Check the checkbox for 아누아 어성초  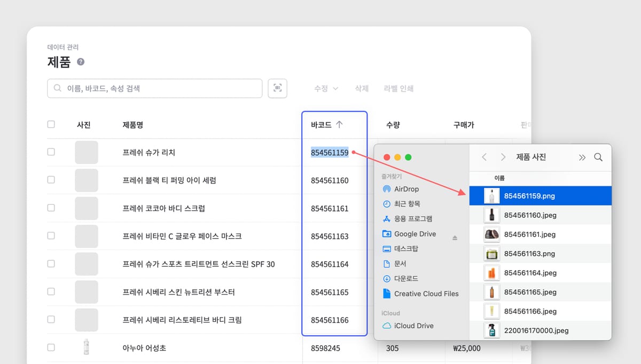point(51,347)
